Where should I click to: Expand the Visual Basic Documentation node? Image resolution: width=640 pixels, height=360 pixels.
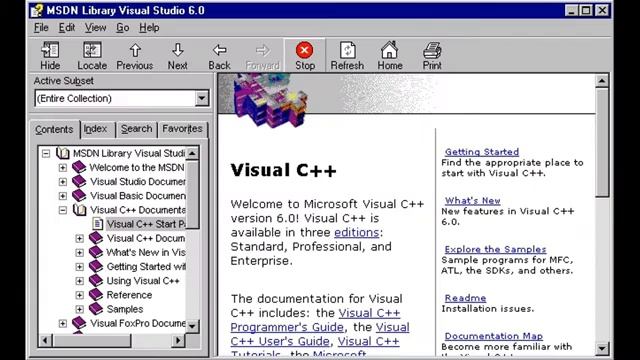point(62,196)
